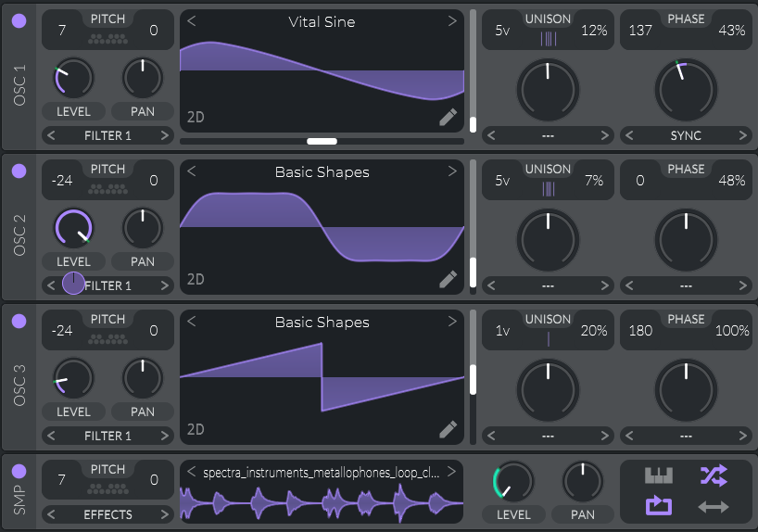This screenshot has height=532, width=758.
Task: Open Vital Sine wavetable name menu
Action: pos(322,21)
